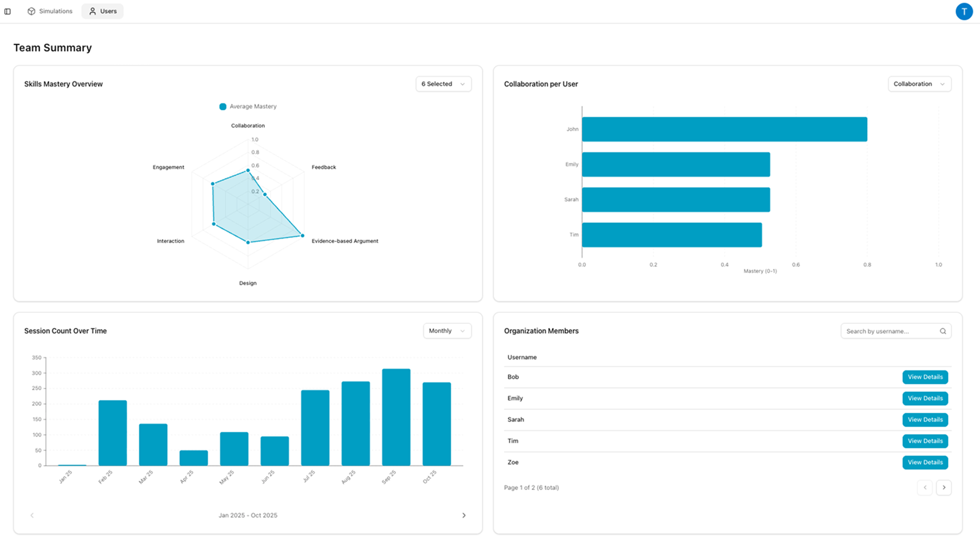Screen dimensions: 980x552
Task: View details for Bob
Action: coord(925,377)
